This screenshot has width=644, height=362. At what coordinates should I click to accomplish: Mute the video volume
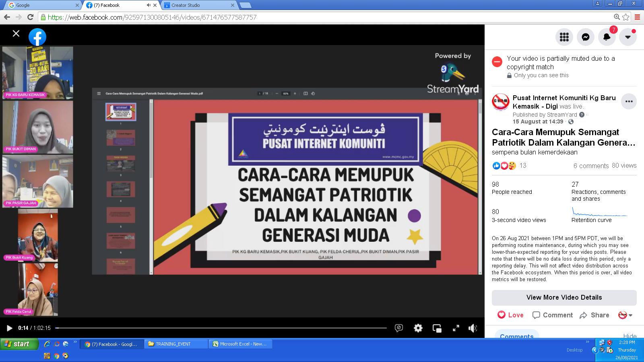tap(473, 328)
